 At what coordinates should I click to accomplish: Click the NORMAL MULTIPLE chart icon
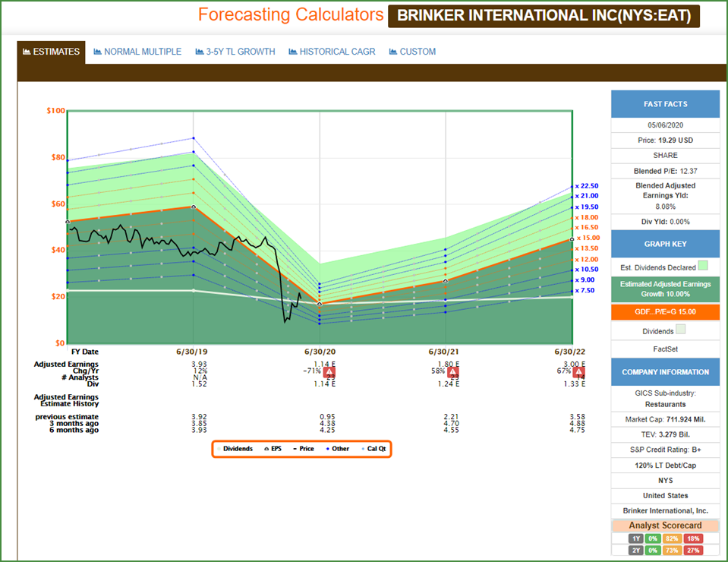[97, 52]
